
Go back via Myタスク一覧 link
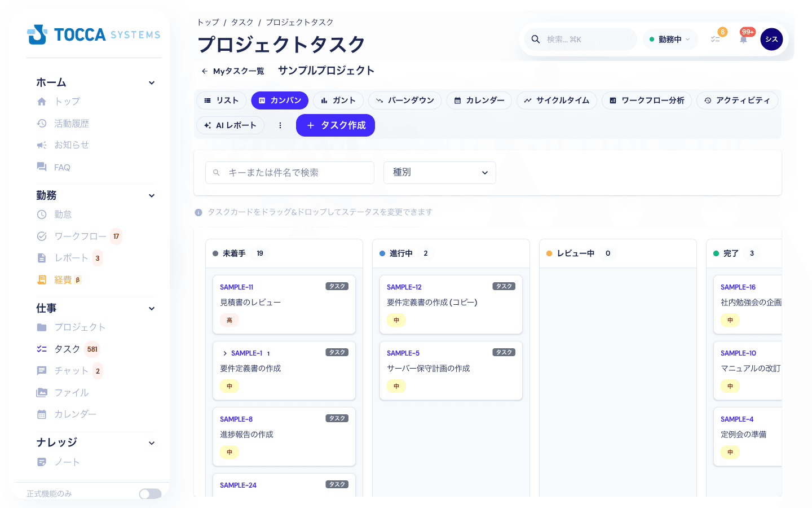click(233, 71)
